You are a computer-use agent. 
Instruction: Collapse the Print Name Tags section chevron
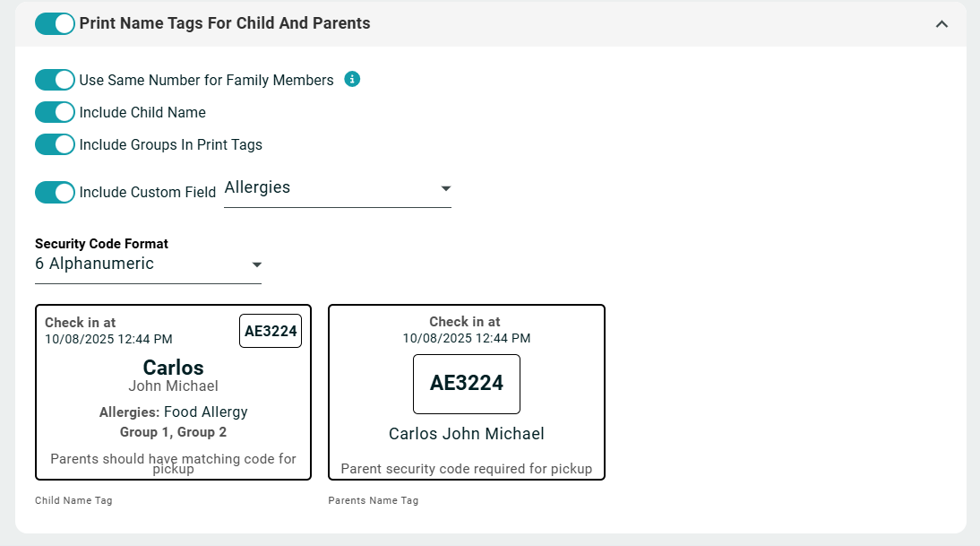point(941,24)
